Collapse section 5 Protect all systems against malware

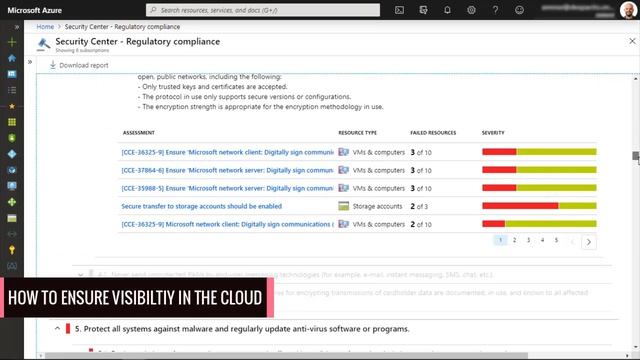coord(57,328)
